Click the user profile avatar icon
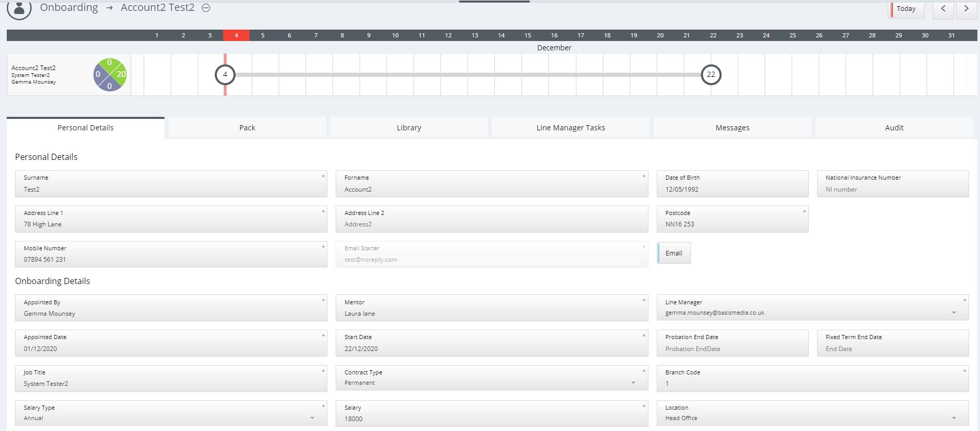Screen dimensions: 980x431 [x=19, y=9]
